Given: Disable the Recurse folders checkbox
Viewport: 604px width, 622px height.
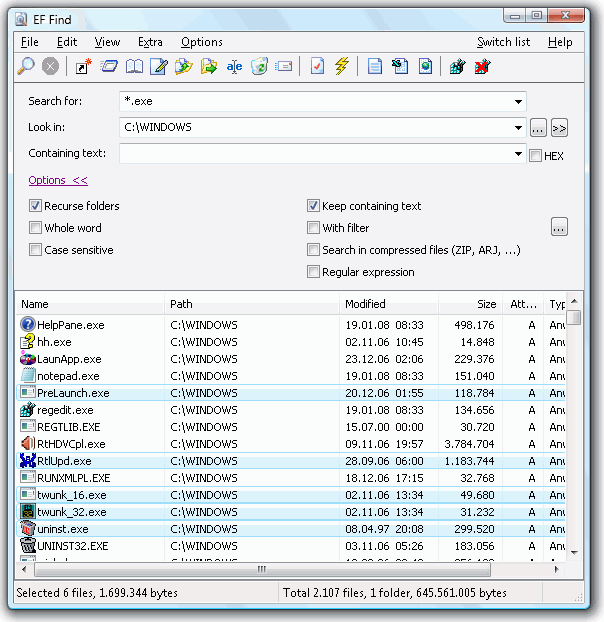Looking at the screenshot, I should click(x=36, y=206).
